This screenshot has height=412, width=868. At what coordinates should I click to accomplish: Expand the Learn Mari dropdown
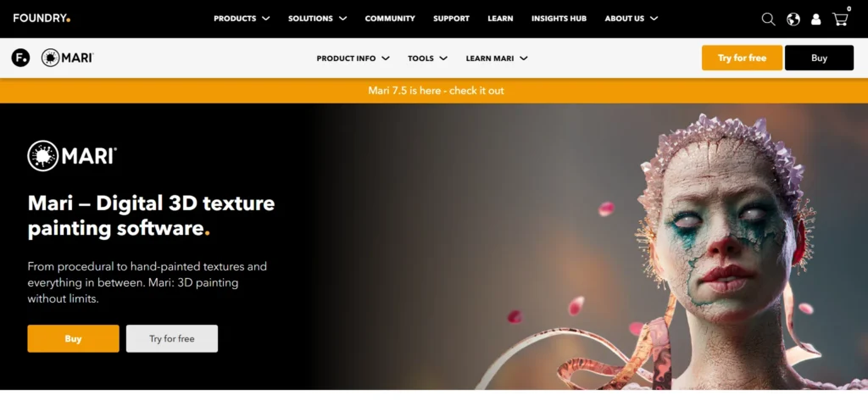[497, 58]
